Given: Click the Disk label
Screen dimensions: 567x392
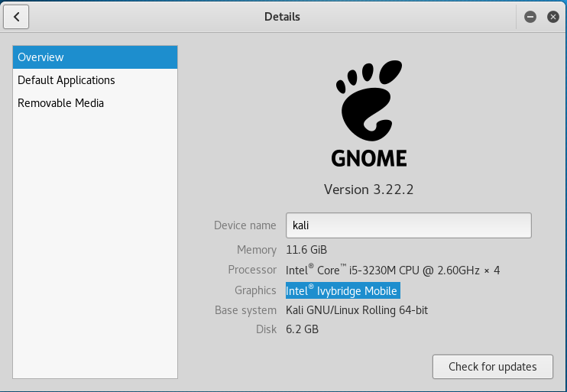Looking at the screenshot, I should pos(266,329).
